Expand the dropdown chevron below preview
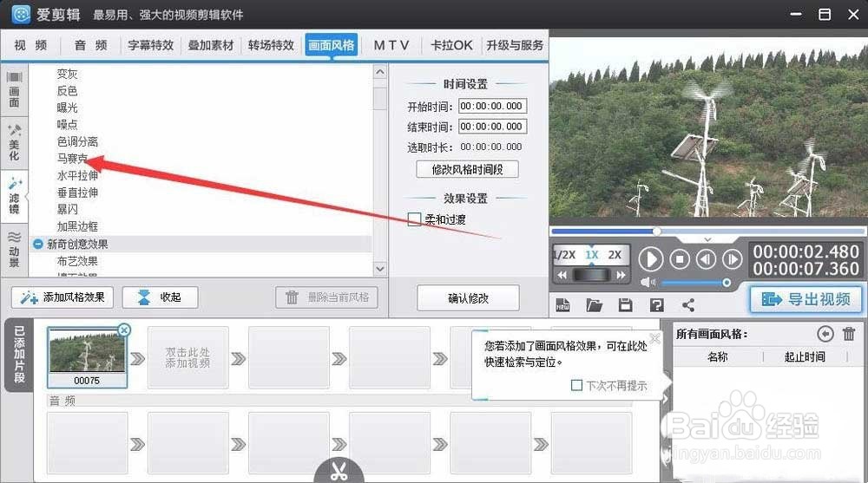Screen dimensions: 868x483 click(x=707, y=239)
